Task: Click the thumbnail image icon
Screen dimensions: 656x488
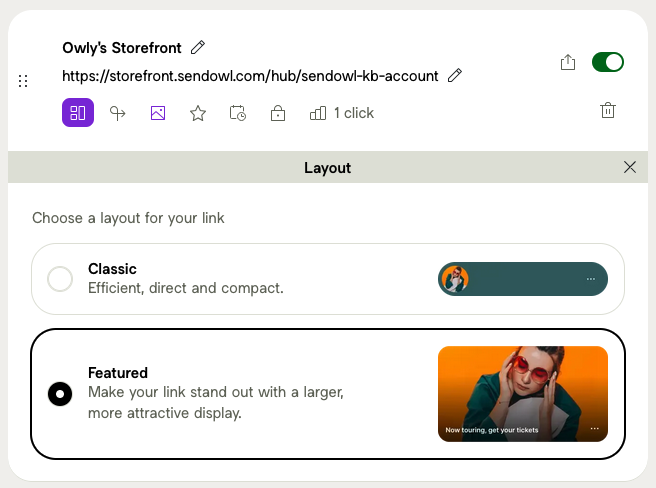Action: click(158, 113)
